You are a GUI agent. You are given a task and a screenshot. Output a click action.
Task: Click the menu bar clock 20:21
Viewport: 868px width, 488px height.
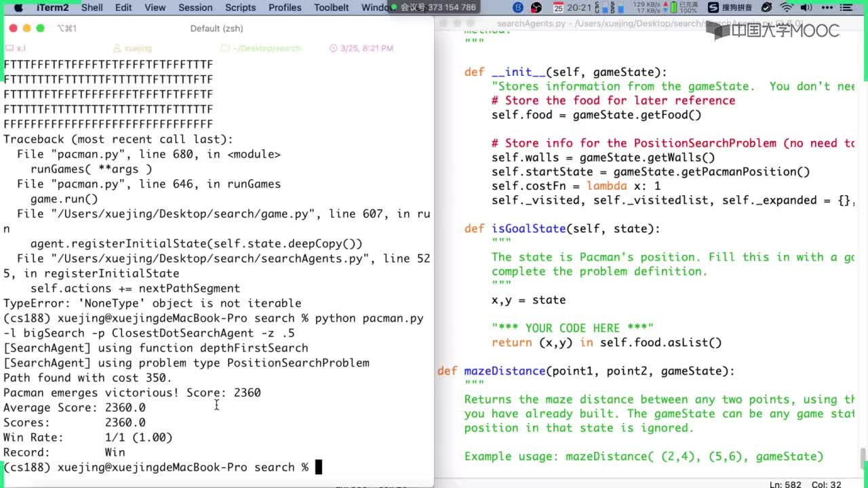[x=579, y=7]
